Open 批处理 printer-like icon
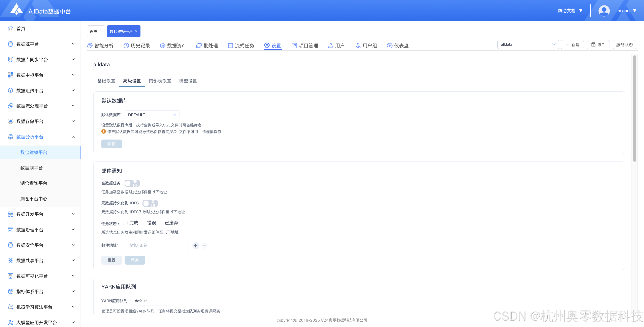The height and width of the screenshot is (327, 644). [199, 46]
